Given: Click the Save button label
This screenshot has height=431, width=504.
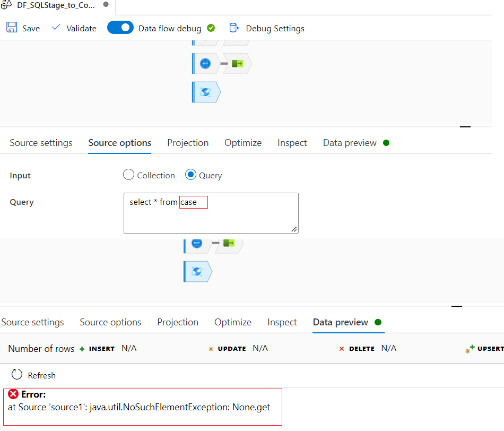Looking at the screenshot, I should pyautogui.click(x=31, y=29).
